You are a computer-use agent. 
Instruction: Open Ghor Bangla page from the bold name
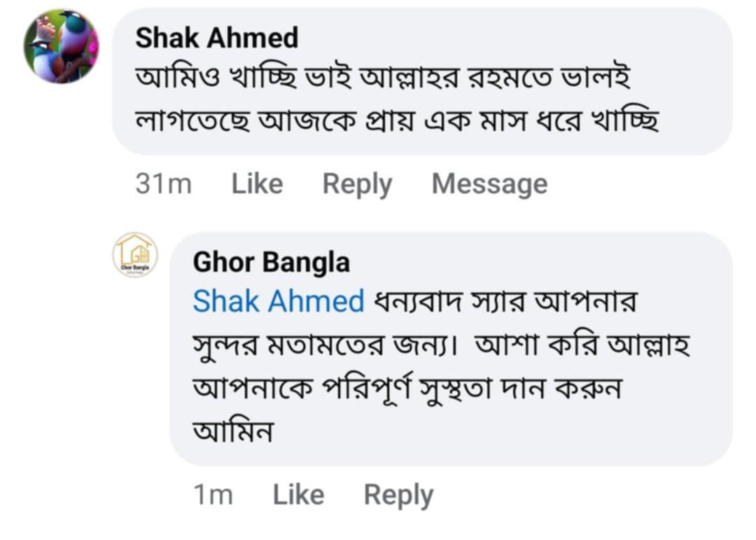271,262
